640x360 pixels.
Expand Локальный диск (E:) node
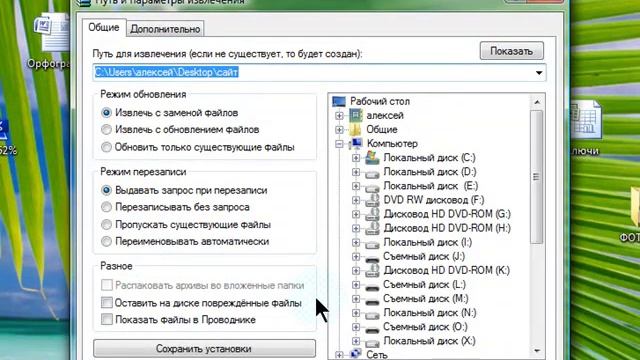(356, 186)
